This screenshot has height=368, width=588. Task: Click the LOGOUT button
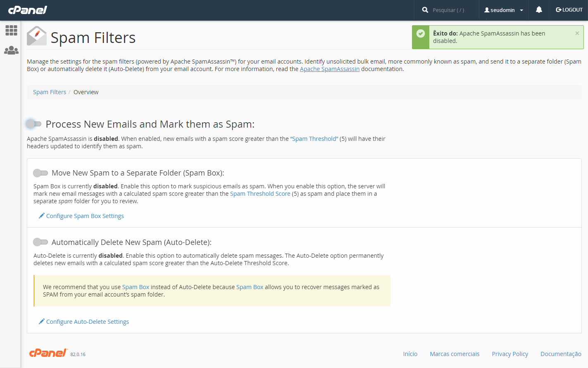pos(569,10)
